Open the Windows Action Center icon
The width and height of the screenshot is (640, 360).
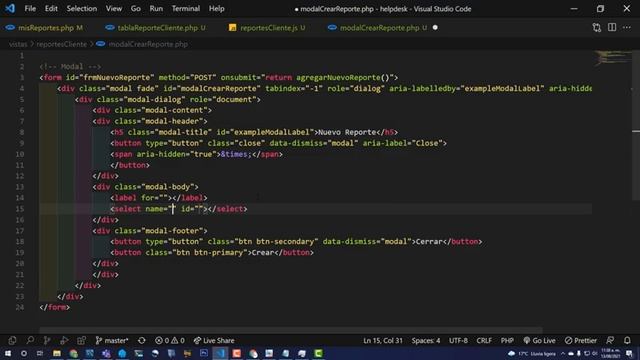click(629, 353)
